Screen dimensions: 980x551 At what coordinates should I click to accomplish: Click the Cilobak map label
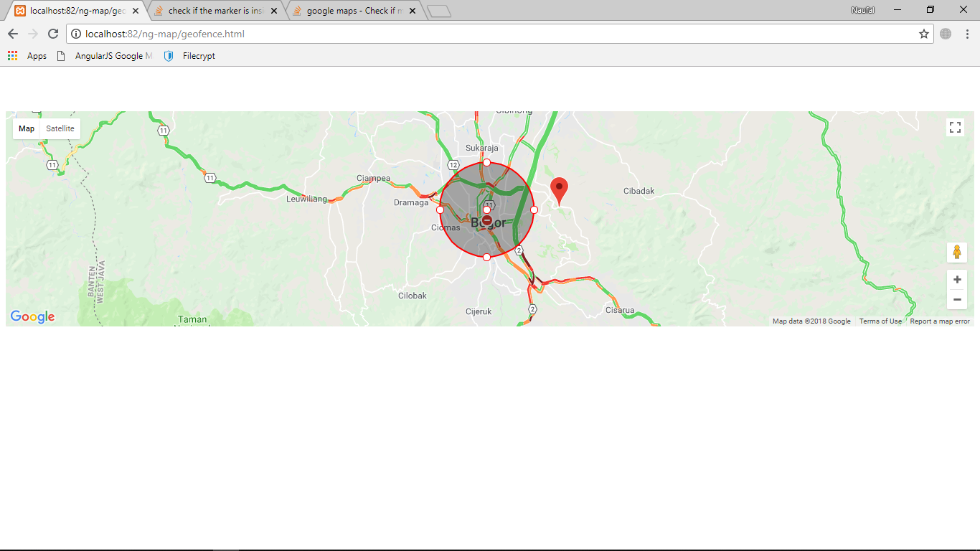point(413,296)
